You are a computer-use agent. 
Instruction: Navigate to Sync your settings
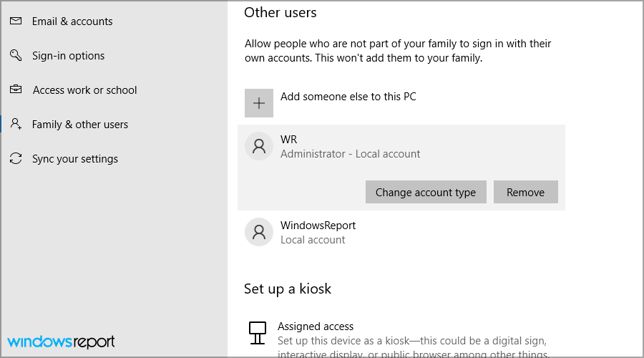pyautogui.click(x=74, y=159)
